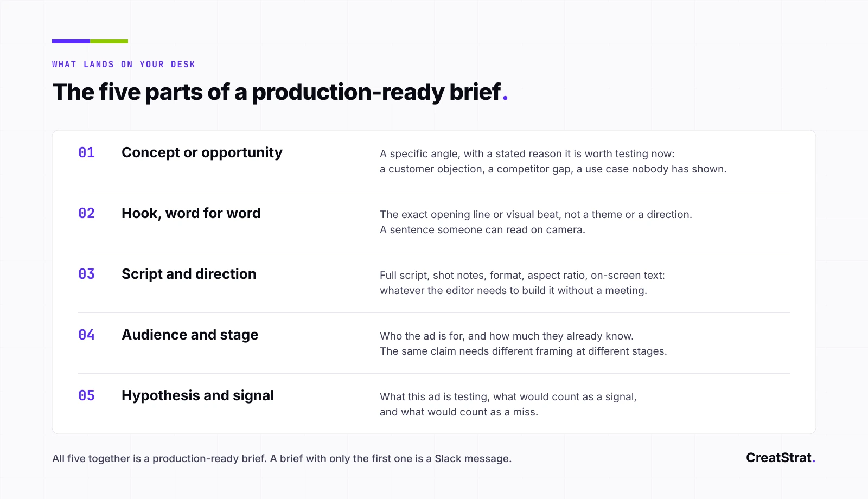Select the Concept or opportunity heading
Image resolution: width=868 pixels, height=499 pixels.
click(202, 153)
